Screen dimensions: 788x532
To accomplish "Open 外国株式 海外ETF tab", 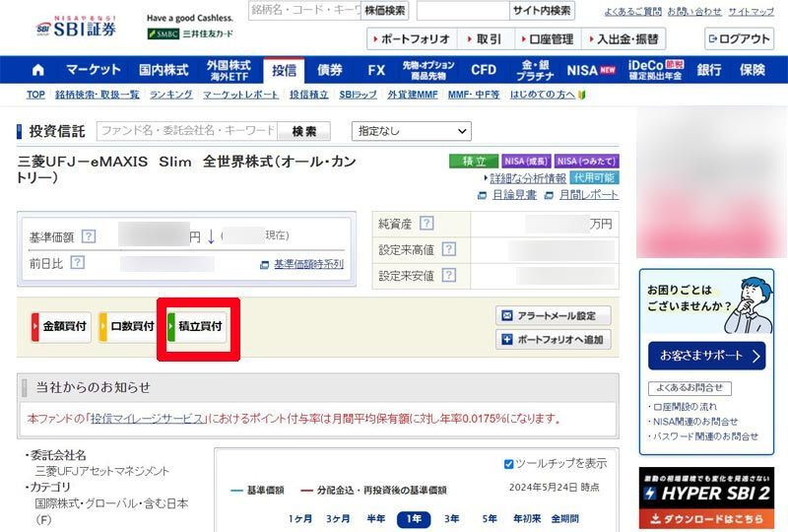I will (x=229, y=70).
